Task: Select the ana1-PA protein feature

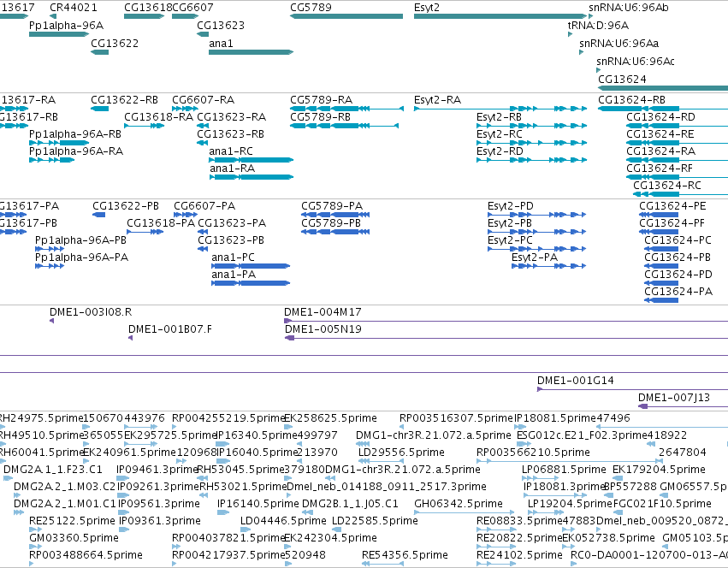Action: pos(251,283)
